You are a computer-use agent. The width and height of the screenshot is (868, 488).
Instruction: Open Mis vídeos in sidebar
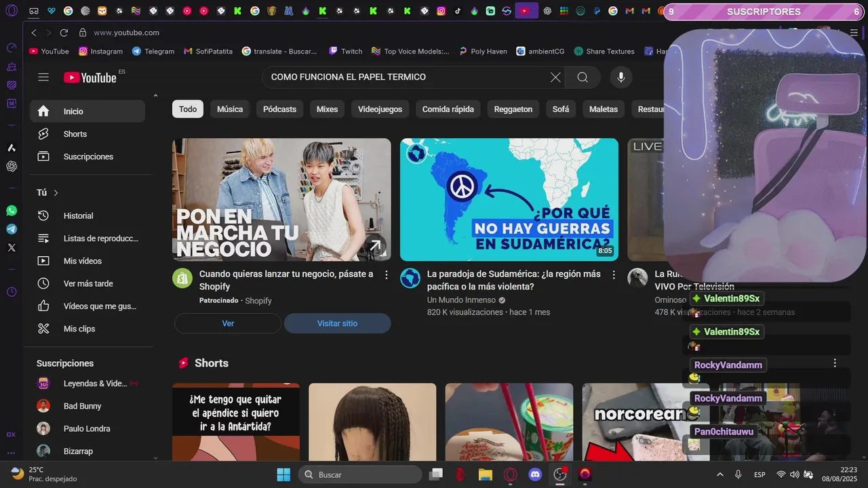pos(87,261)
